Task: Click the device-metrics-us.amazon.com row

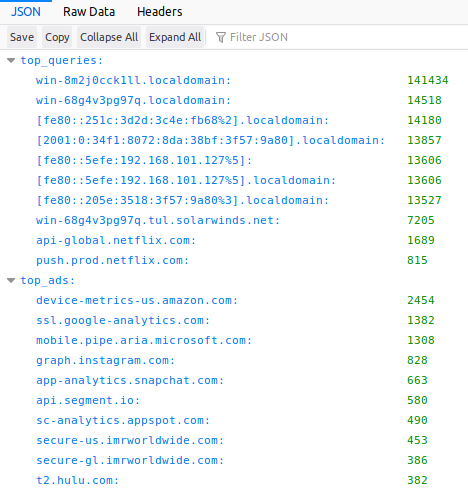Action: click(234, 300)
